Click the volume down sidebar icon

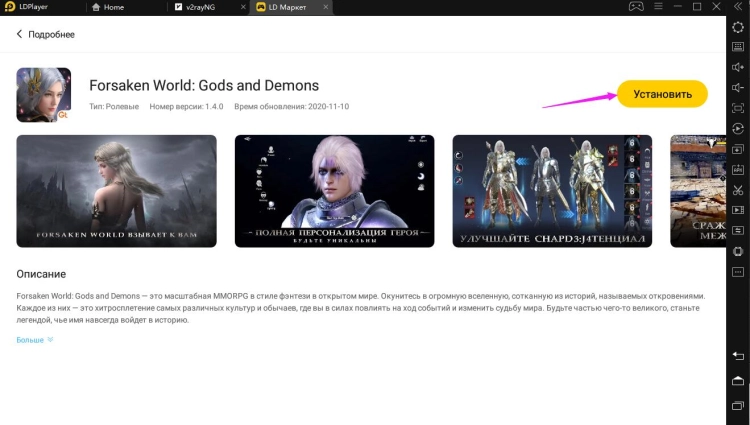[738, 87]
